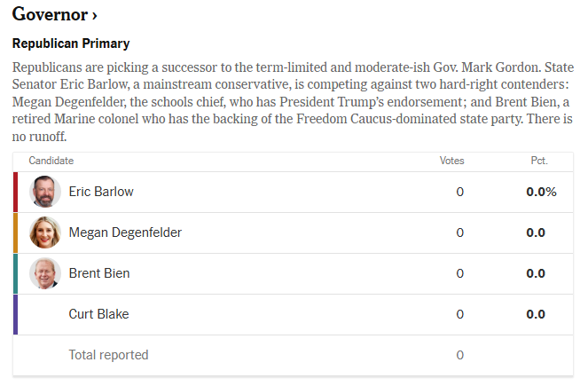The height and width of the screenshot is (386, 588).
Task: Select the Megan Degenfelder candidate name
Action: (x=125, y=232)
